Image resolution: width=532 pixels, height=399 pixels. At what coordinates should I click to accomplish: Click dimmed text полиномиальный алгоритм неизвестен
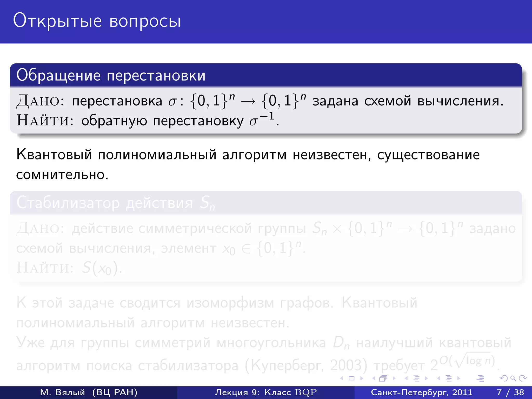pyautogui.click(x=153, y=323)
